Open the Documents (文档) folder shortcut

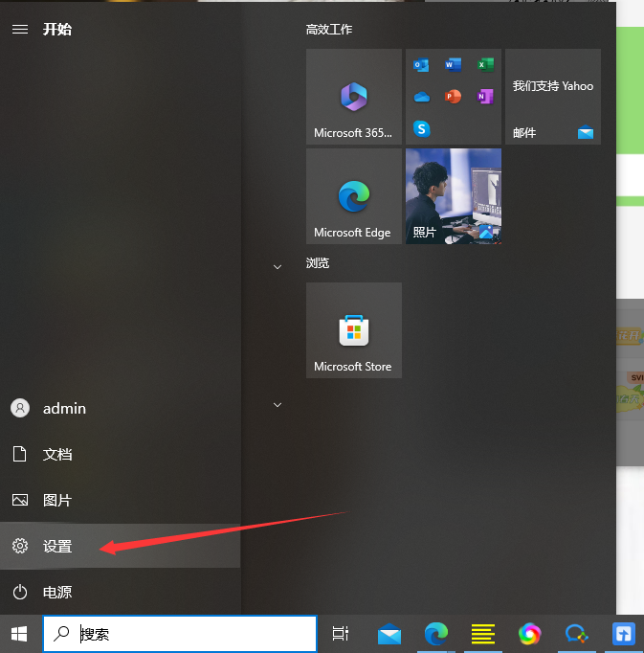point(57,455)
